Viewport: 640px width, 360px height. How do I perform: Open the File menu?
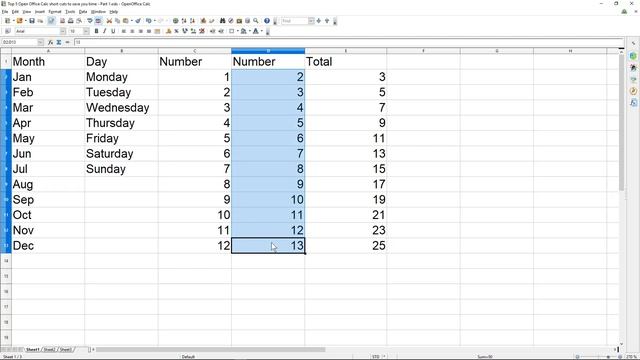point(5,12)
